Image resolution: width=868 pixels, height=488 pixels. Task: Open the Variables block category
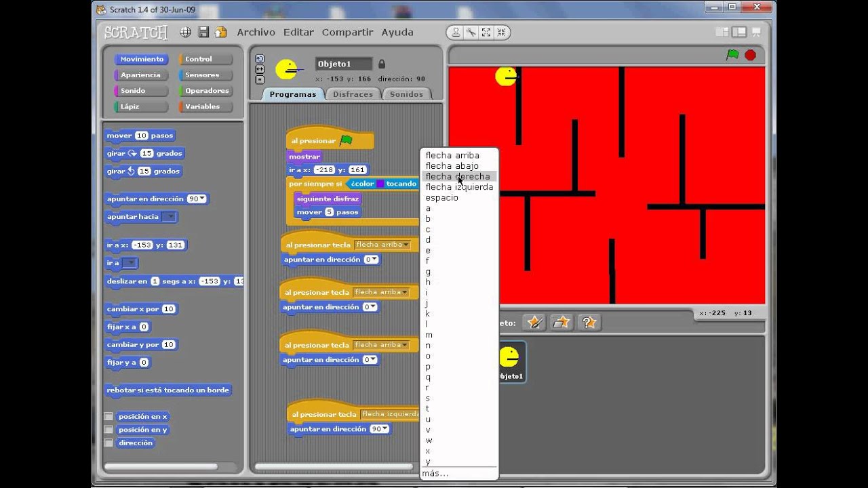[x=205, y=106]
